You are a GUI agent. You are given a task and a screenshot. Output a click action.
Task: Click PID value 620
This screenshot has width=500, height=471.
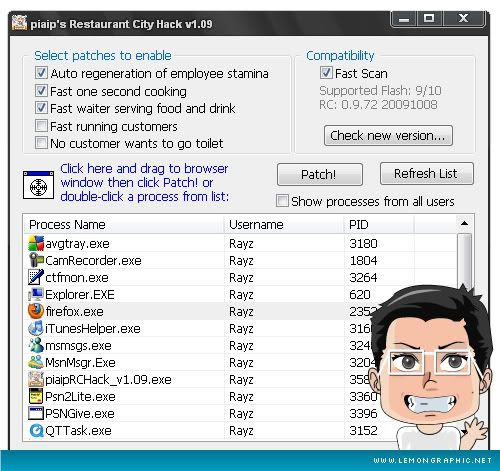click(360, 295)
